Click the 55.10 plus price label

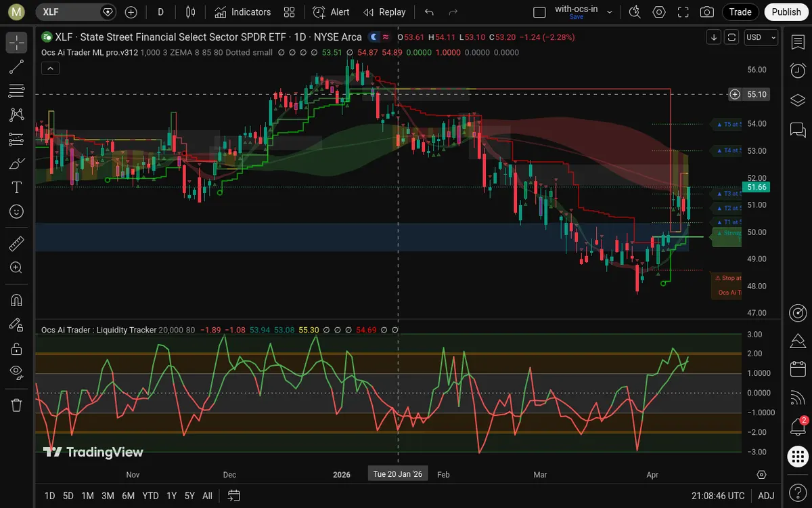tap(749, 94)
